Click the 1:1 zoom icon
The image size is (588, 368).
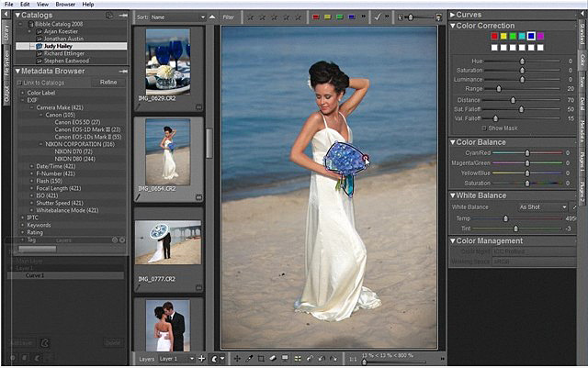click(353, 358)
